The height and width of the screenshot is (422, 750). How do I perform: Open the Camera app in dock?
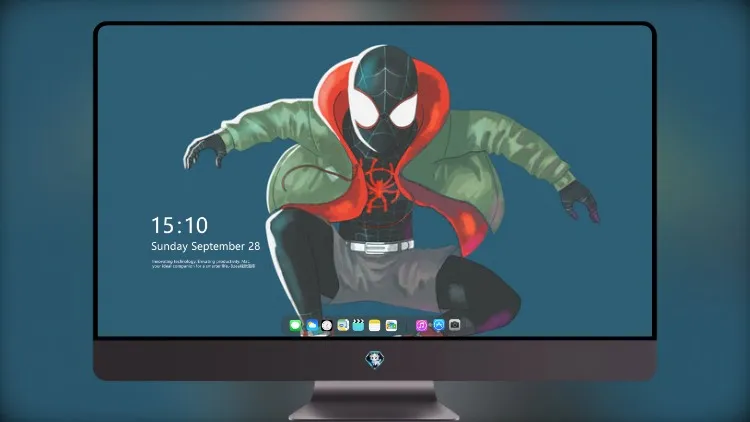(455, 325)
